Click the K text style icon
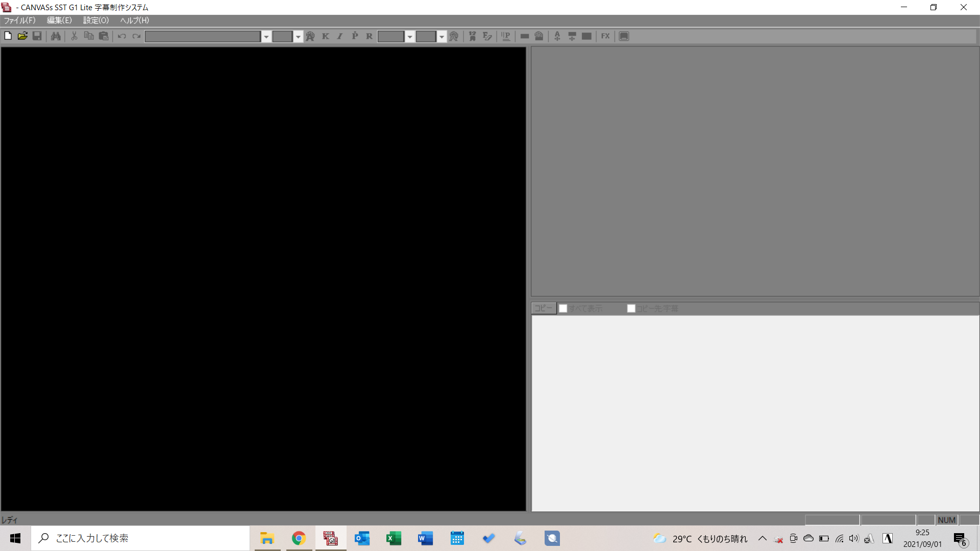980x551 pixels. coord(326,36)
